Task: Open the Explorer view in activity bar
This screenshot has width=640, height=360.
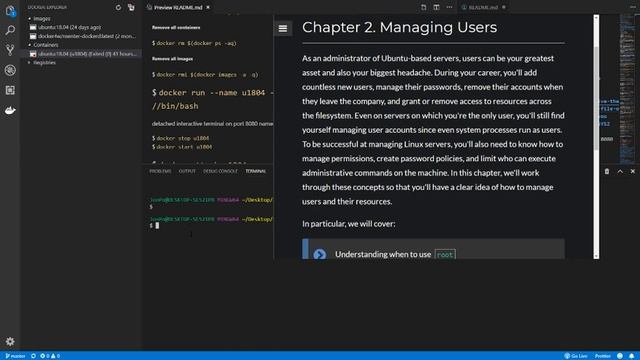Action: pyautogui.click(x=10, y=10)
